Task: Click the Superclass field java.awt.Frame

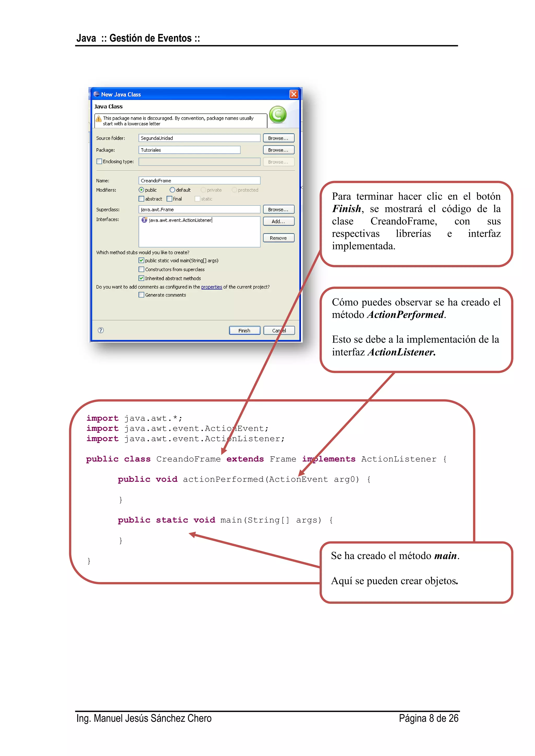Action: (199, 209)
